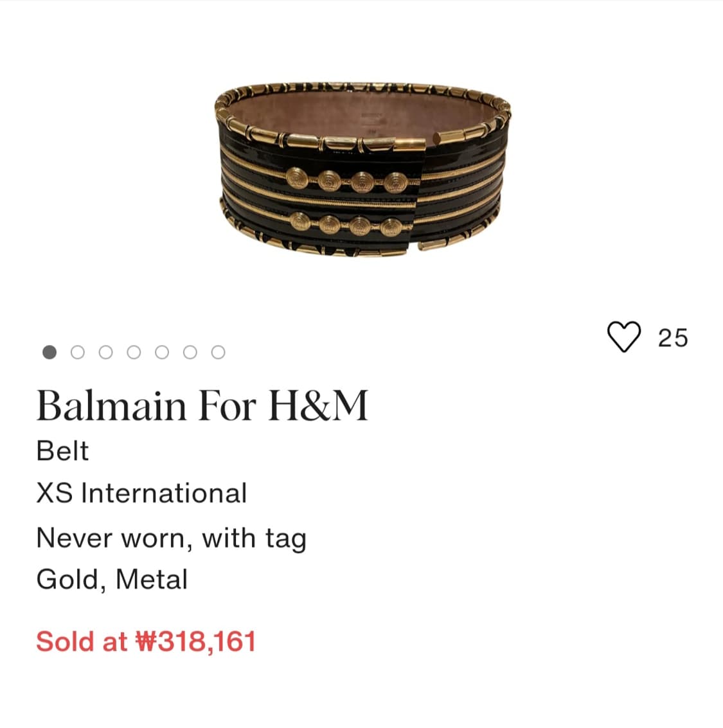Click the Belt category text

pyautogui.click(x=62, y=451)
